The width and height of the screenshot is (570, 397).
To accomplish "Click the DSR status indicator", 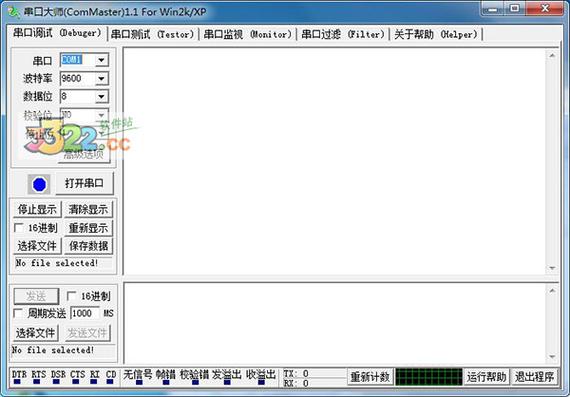I will tap(56, 382).
